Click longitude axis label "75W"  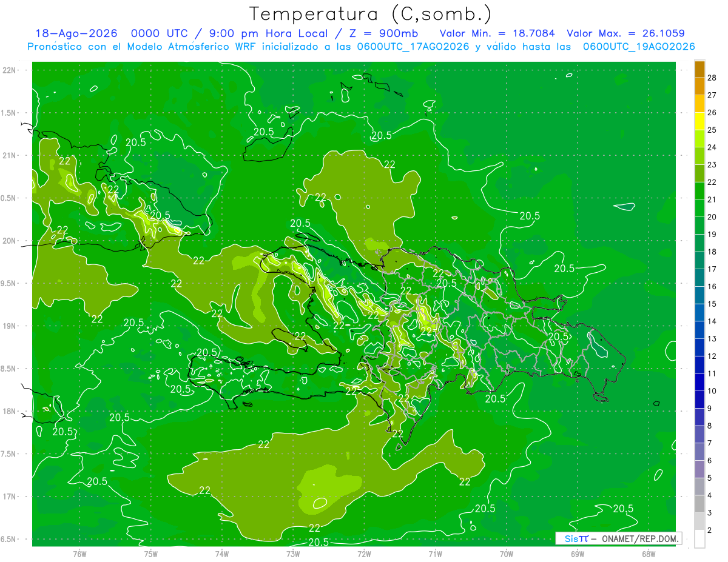[151, 554]
